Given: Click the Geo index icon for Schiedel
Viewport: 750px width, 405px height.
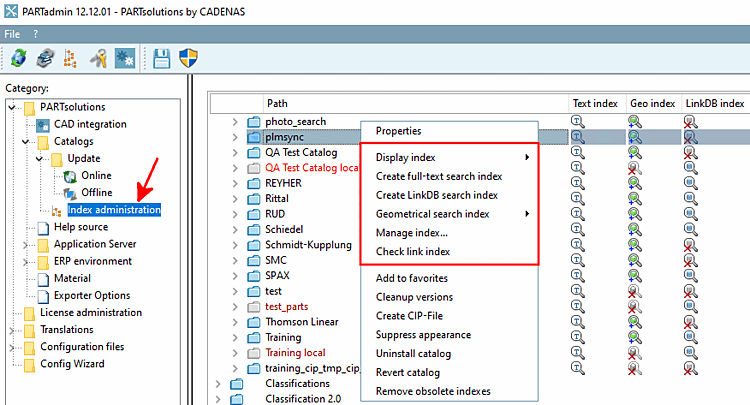Looking at the screenshot, I should [635, 230].
